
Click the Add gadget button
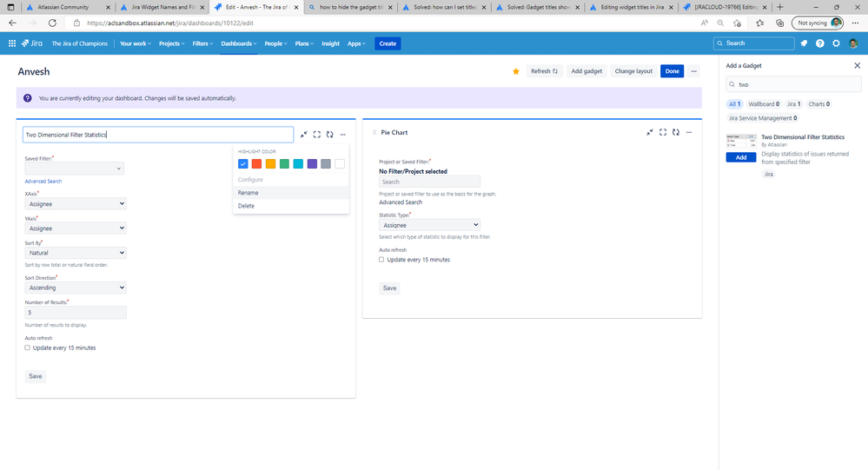tap(586, 71)
